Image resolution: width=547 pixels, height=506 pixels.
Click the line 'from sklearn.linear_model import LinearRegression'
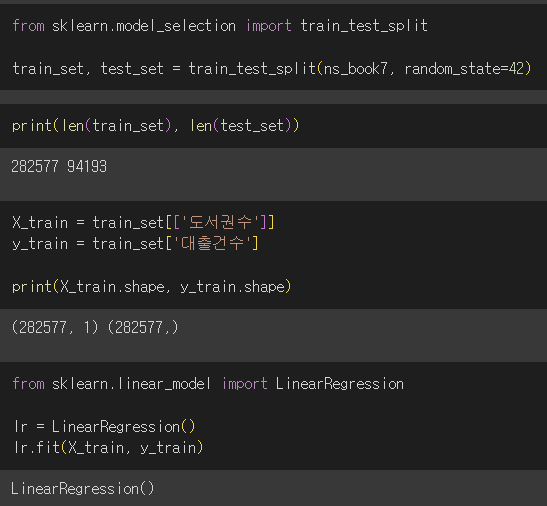pos(208,384)
